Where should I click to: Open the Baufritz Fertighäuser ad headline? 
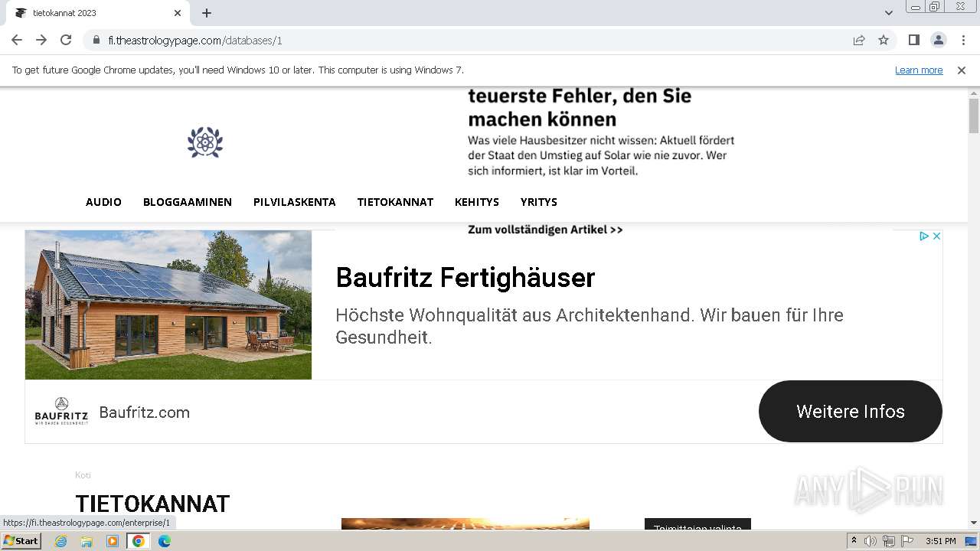click(465, 277)
